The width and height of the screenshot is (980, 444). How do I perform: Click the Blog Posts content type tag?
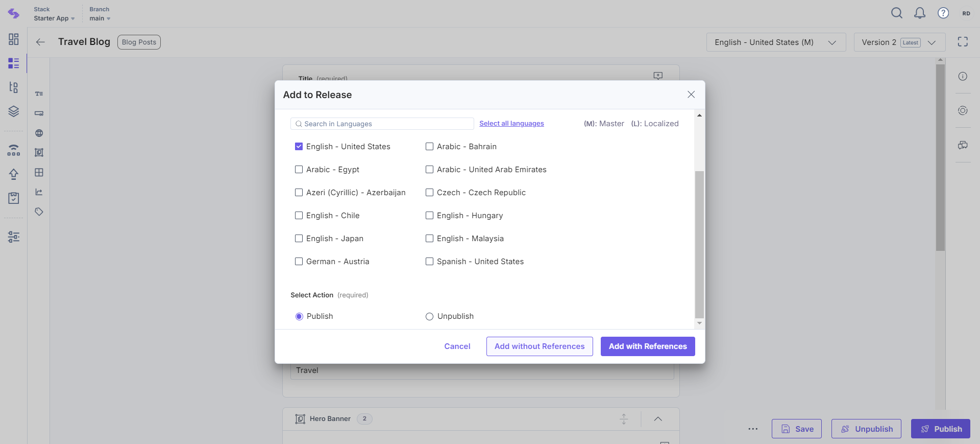tap(139, 42)
